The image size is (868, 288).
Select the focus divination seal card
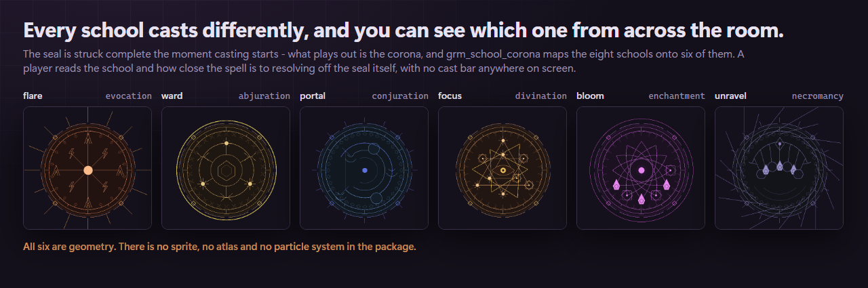click(x=502, y=168)
